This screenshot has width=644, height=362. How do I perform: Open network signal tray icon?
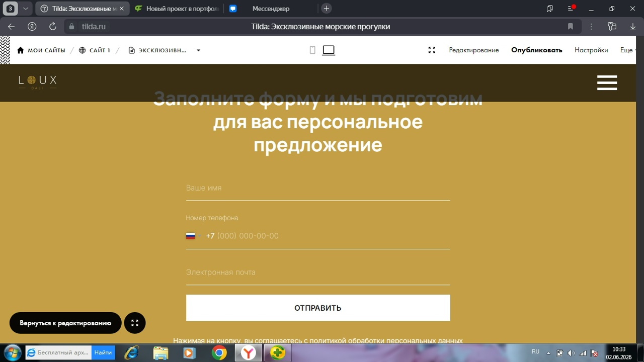point(583,353)
